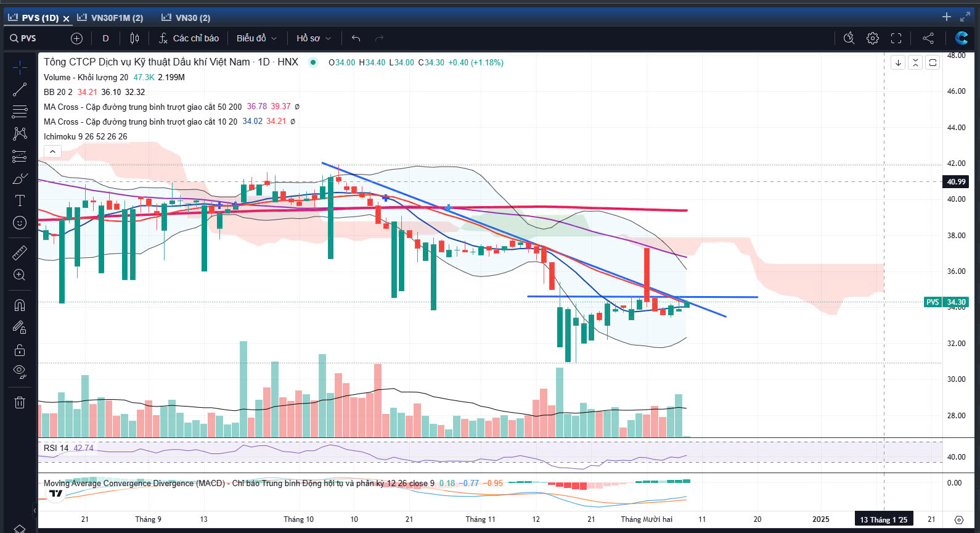Change the D time interval
Screen dimensions: 980x533
(105, 38)
